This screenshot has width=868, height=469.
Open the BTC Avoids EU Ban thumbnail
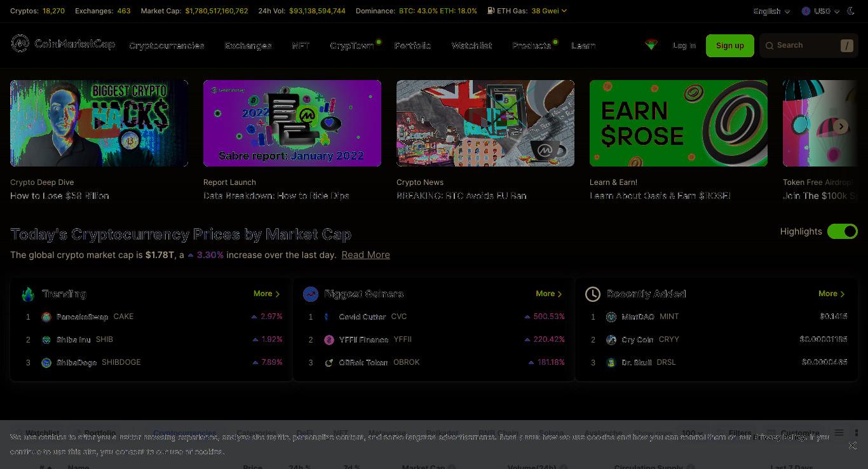click(x=485, y=123)
